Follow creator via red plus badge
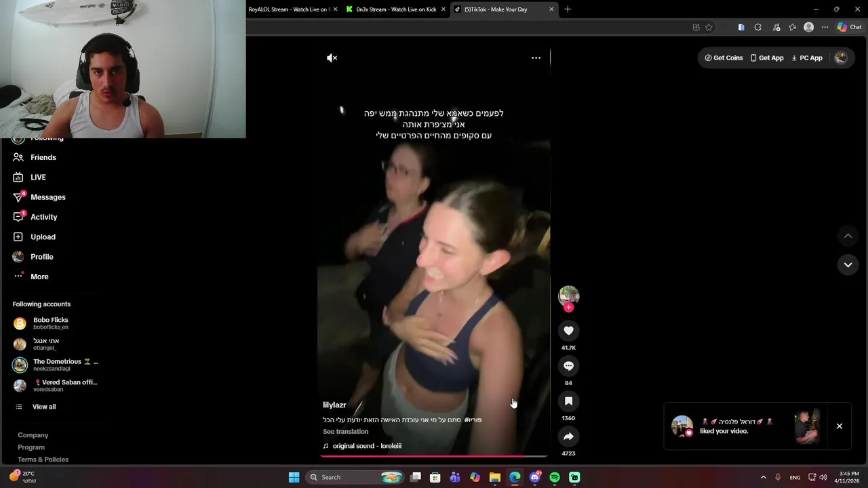868x488 pixels. 568,308
